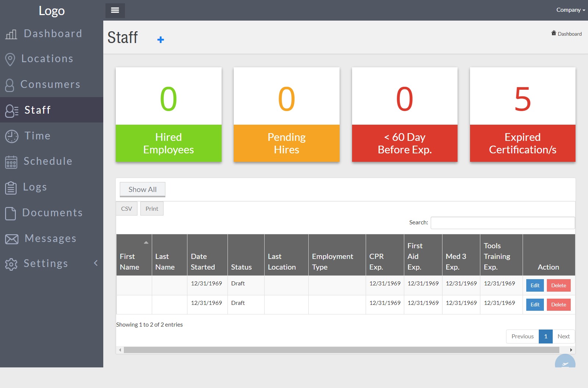This screenshot has width=588, height=388.
Task: Click the hamburger menu toggle icon
Action: pos(115,10)
